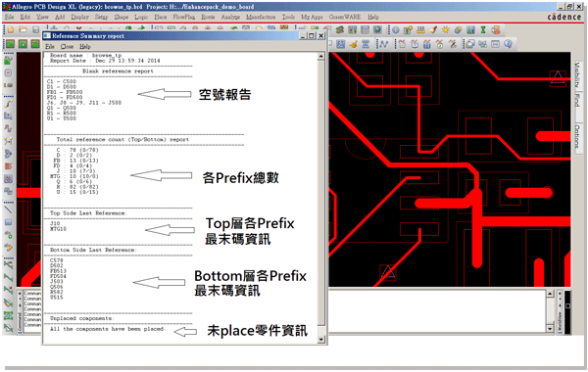Image resolution: width=588 pixels, height=372 pixels.
Task: Click Help in the report window menu
Action: pos(85,46)
